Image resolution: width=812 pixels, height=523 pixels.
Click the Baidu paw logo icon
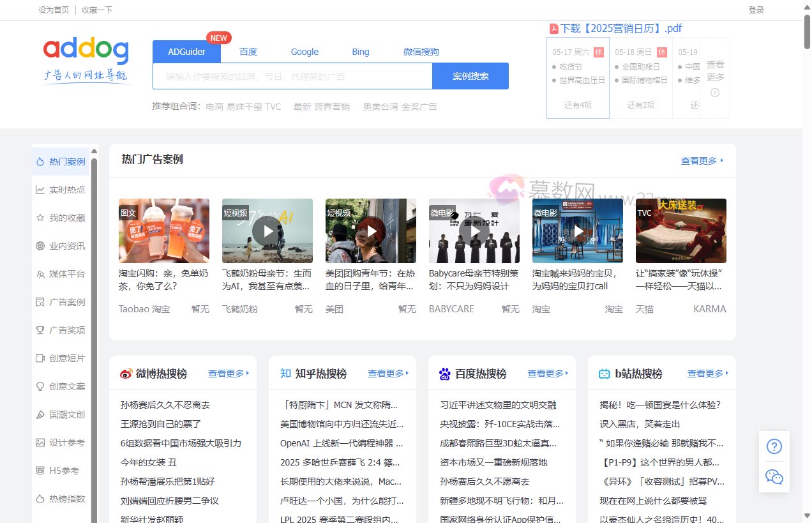click(x=445, y=374)
